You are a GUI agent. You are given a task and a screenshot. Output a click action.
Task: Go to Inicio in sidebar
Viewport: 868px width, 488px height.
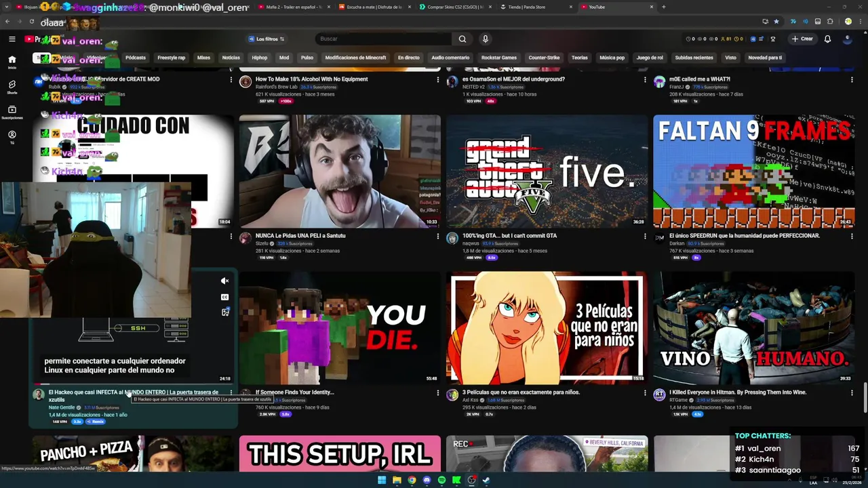[x=12, y=62]
